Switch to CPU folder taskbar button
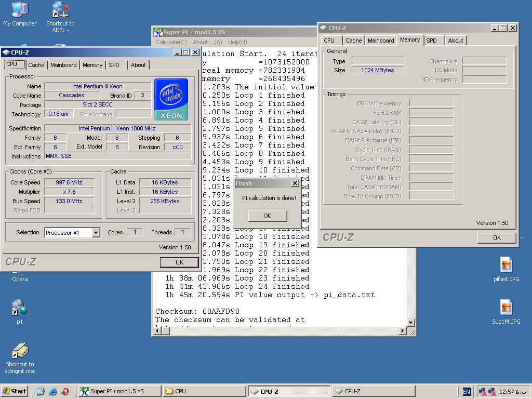The width and height of the screenshot is (532, 399). click(204, 391)
